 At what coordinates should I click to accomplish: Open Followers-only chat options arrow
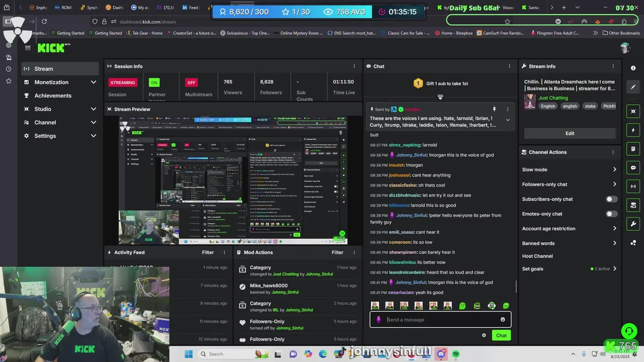coord(614,185)
